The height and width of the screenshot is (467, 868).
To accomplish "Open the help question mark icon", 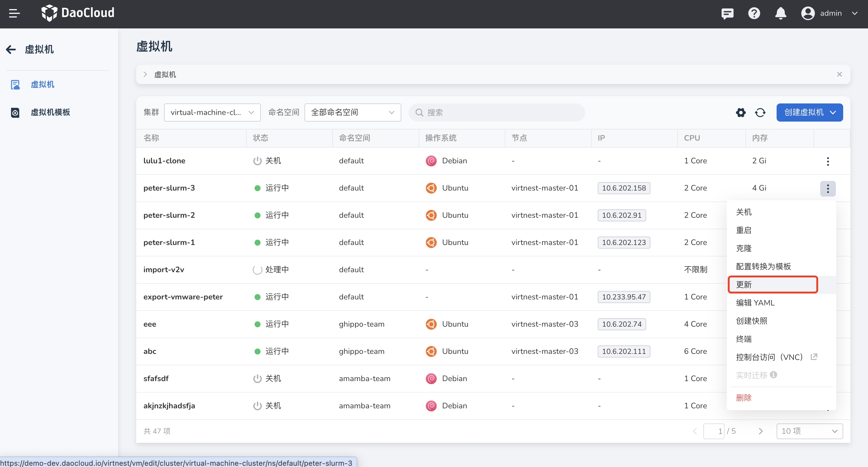I will [754, 14].
